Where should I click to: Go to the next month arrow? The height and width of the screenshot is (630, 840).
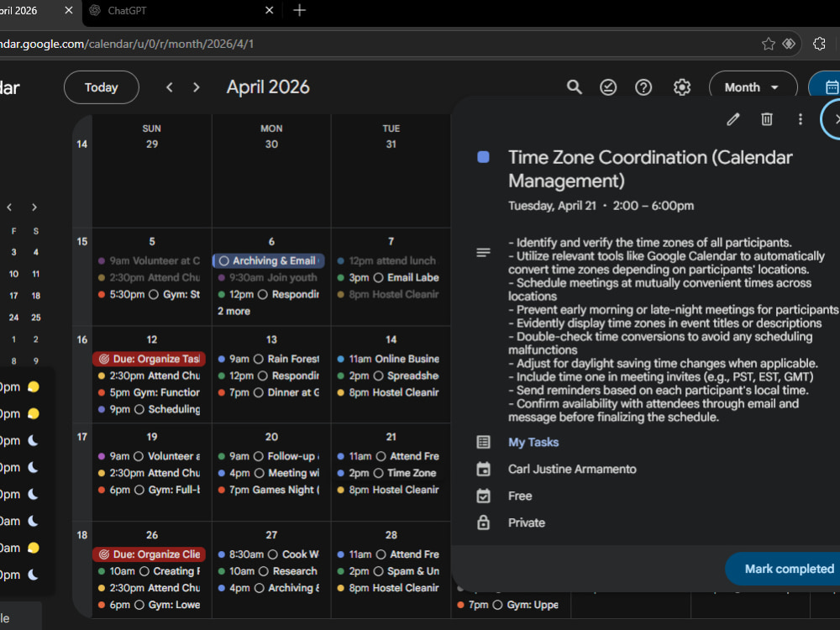click(x=196, y=87)
